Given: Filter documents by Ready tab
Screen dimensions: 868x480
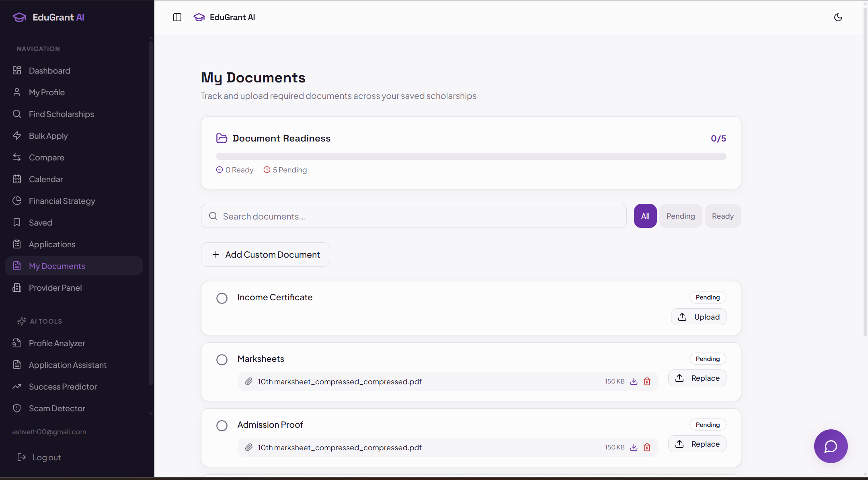Looking at the screenshot, I should 722,216.
